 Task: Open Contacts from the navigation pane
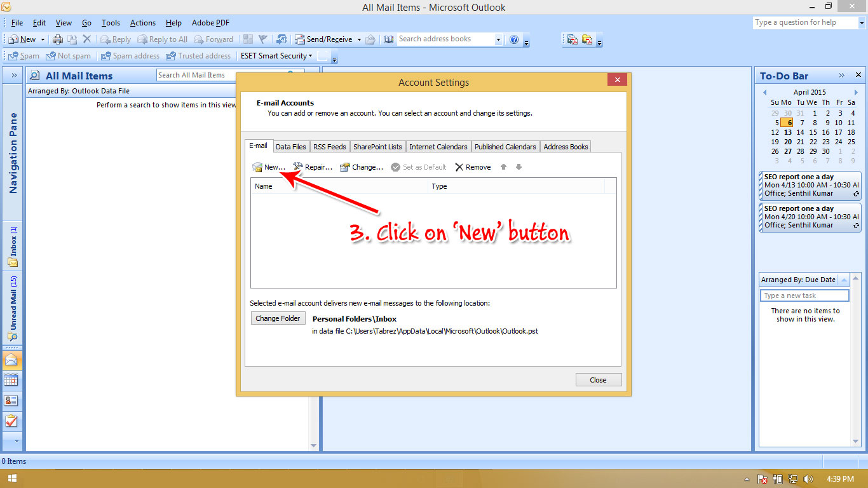tap(13, 400)
